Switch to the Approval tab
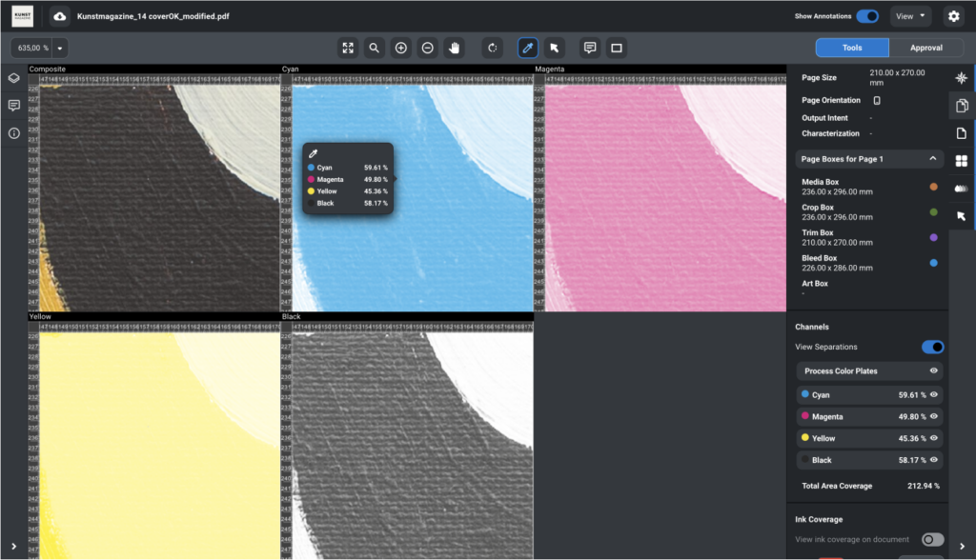This screenshot has width=976, height=560. [x=925, y=48]
